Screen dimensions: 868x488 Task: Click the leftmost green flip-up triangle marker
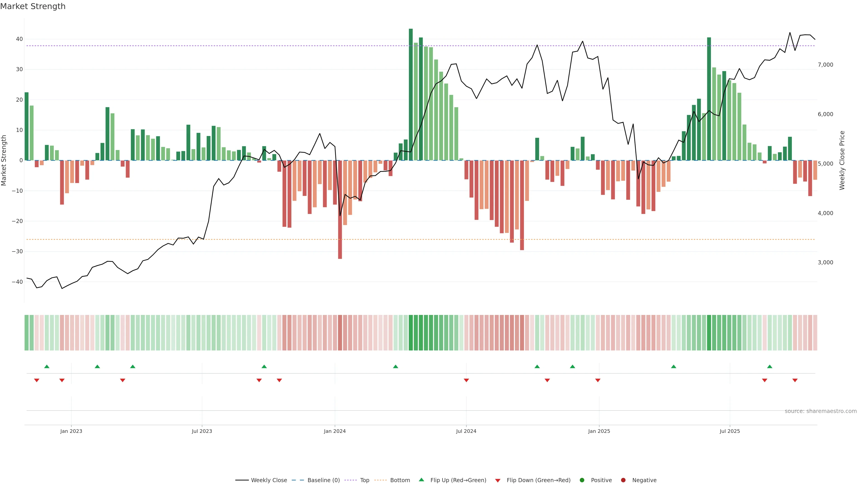click(47, 366)
